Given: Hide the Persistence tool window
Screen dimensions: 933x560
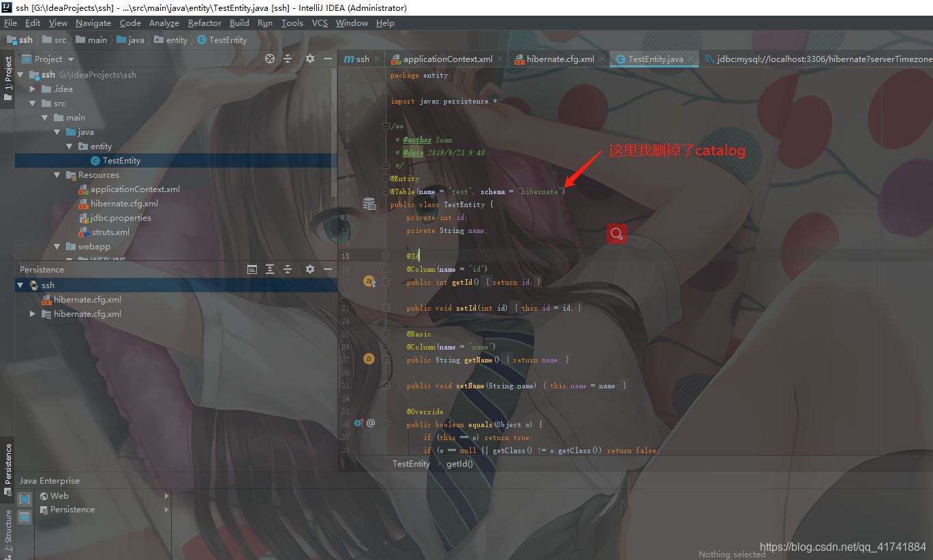Looking at the screenshot, I should [x=327, y=269].
